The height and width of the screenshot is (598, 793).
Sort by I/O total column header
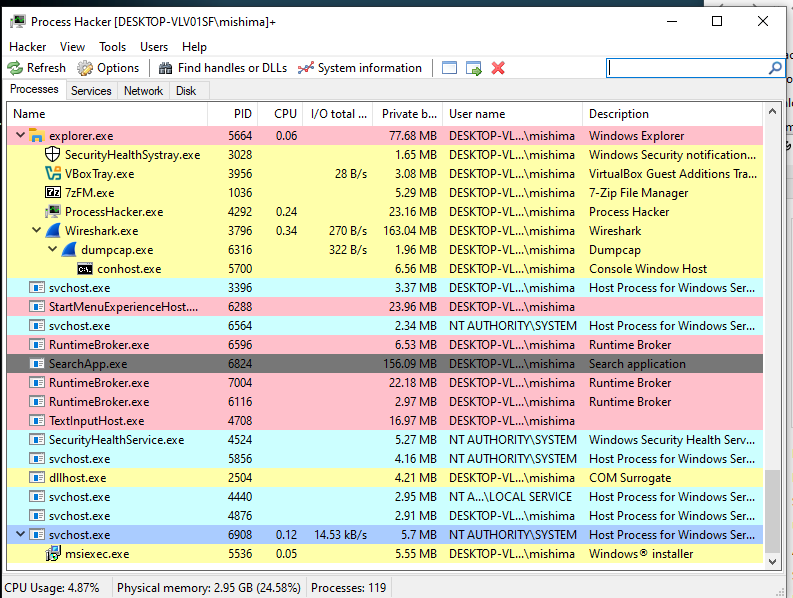(338, 114)
